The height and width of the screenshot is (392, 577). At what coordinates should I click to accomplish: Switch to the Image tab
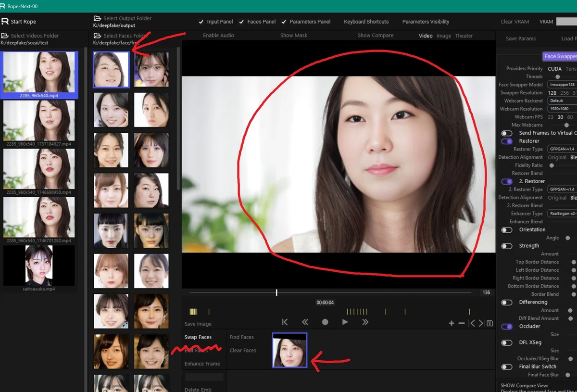click(444, 36)
